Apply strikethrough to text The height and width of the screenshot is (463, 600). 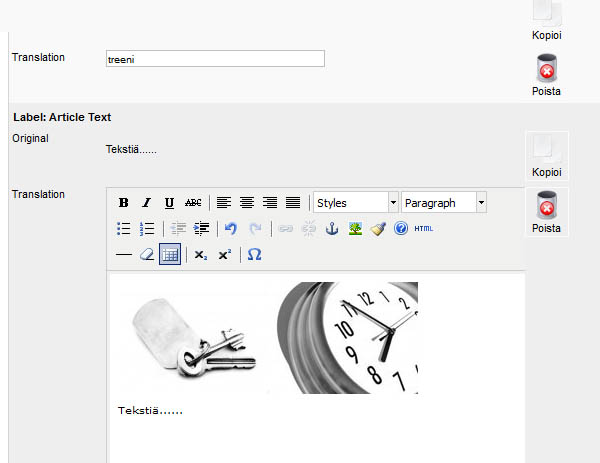coord(193,203)
